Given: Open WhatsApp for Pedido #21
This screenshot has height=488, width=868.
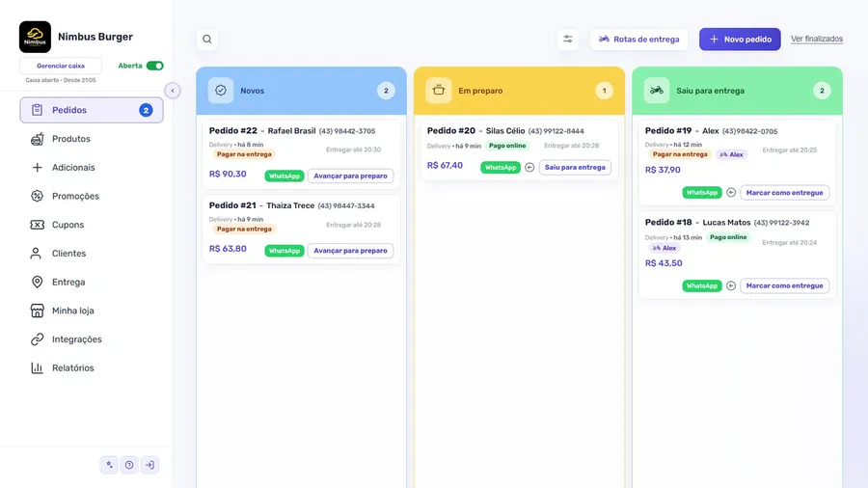Looking at the screenshot, I should tap(284, 251).
